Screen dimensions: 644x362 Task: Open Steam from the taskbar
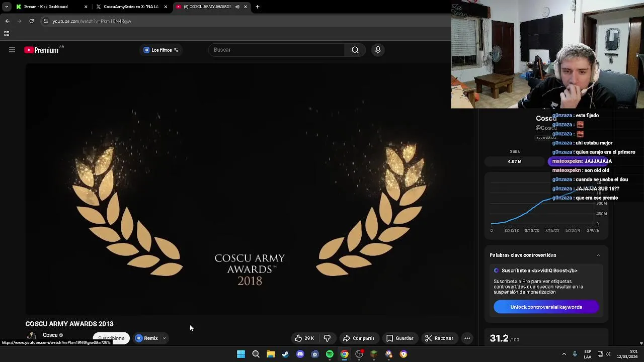(x=285, y=354)
